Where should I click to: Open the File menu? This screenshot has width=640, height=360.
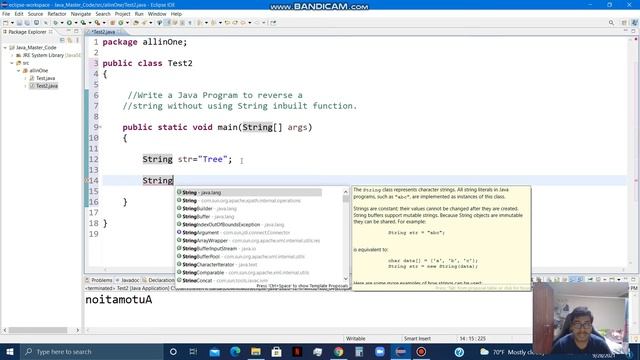tap(6, 14)
